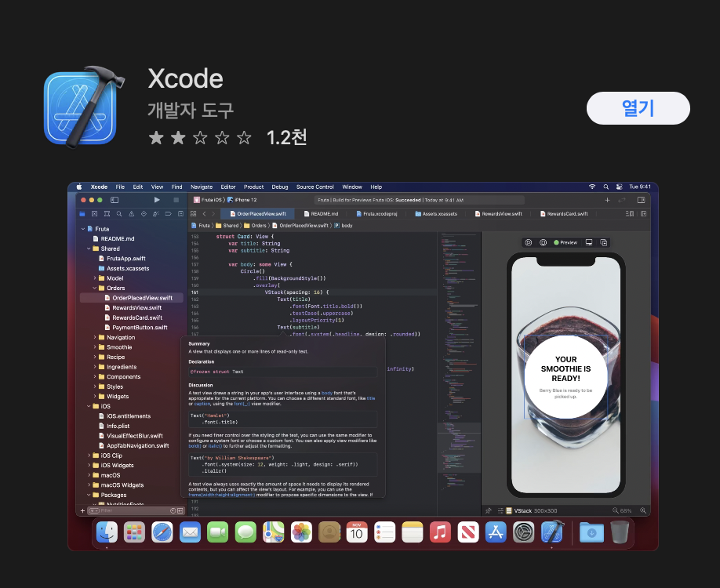This screenshot has width=720, height=588.
Task: Open the Source Control menu
Action: point(315,187)
